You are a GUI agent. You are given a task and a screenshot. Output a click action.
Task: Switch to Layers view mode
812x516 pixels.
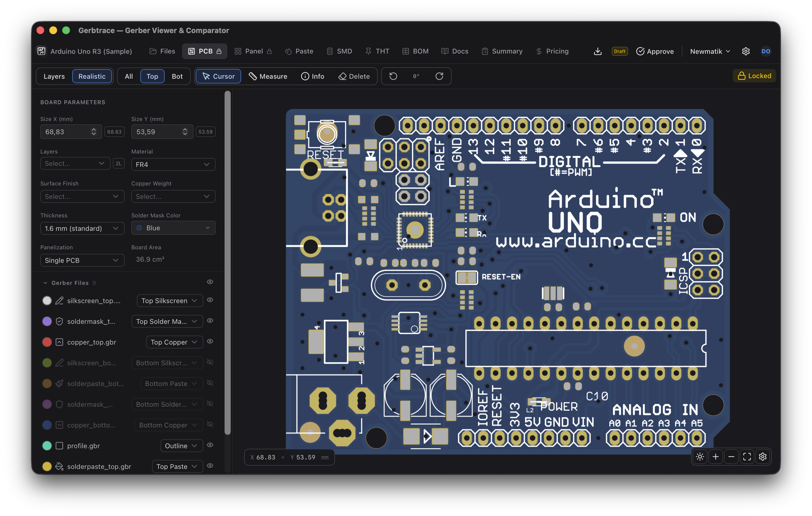[54, 76]
